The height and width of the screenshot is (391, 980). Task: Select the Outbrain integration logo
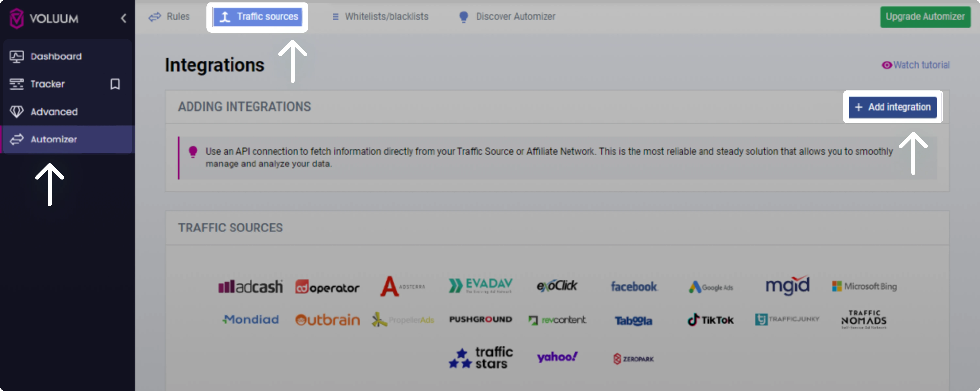coord(327,320)
